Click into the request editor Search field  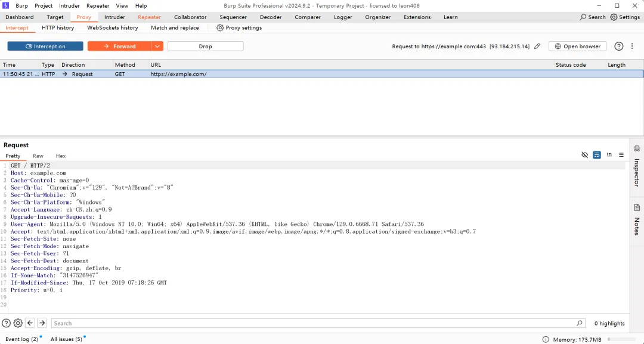(x=318, y=323)
